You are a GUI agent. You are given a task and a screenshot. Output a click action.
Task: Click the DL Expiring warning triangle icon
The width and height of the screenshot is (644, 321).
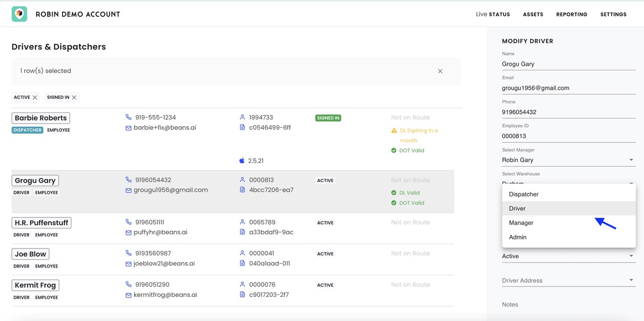coord(394,131)
